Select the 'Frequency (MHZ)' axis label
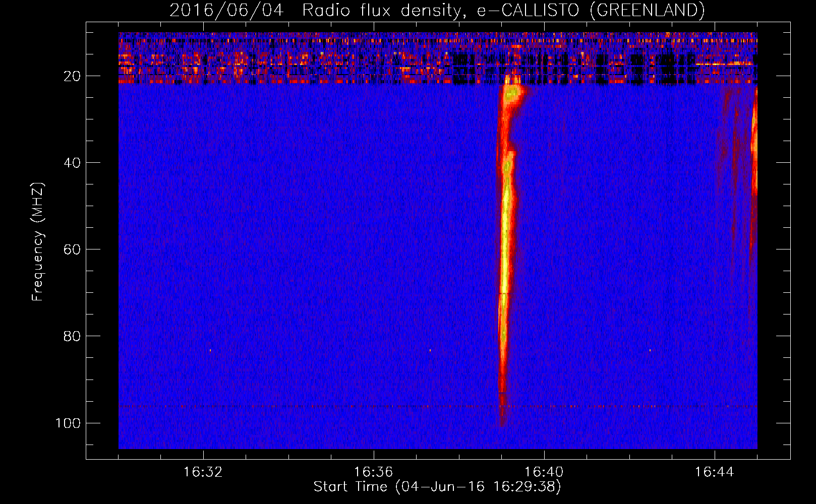 pos(38,242)
